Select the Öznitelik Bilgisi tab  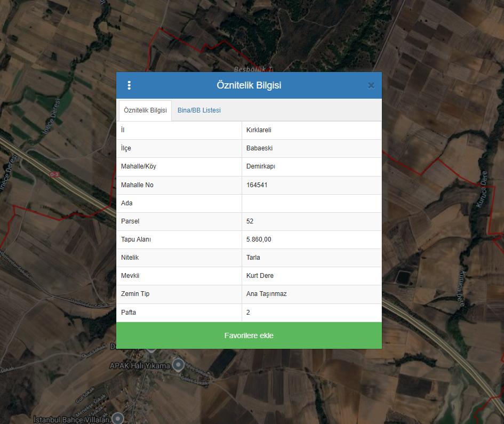pyautogui.click(x=145, y=110)
